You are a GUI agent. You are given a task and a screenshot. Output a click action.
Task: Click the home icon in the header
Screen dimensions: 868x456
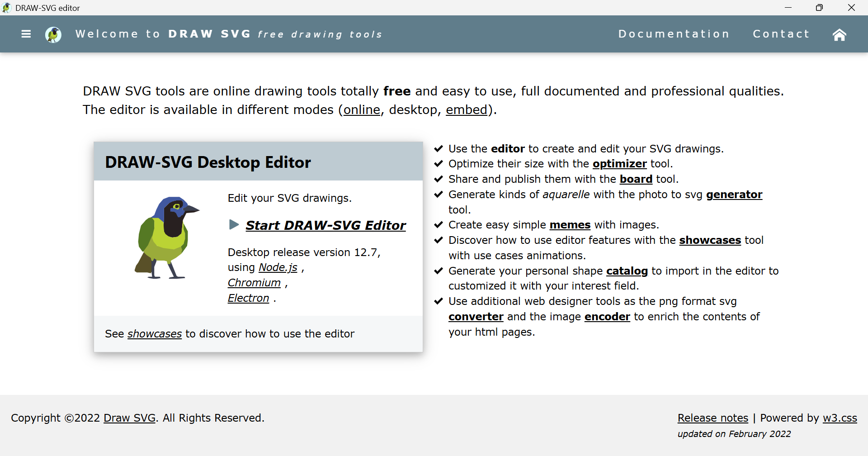840,34
